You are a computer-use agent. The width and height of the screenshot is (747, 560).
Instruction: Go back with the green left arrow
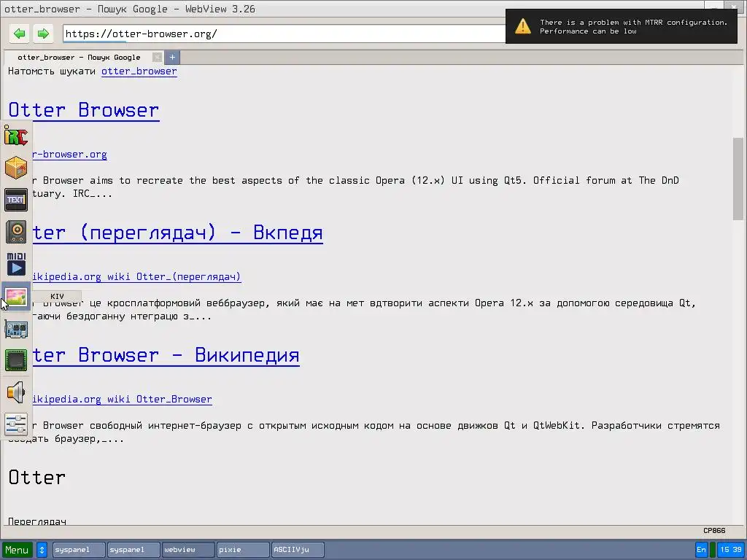pyautogui.click(x=20, y=34)
